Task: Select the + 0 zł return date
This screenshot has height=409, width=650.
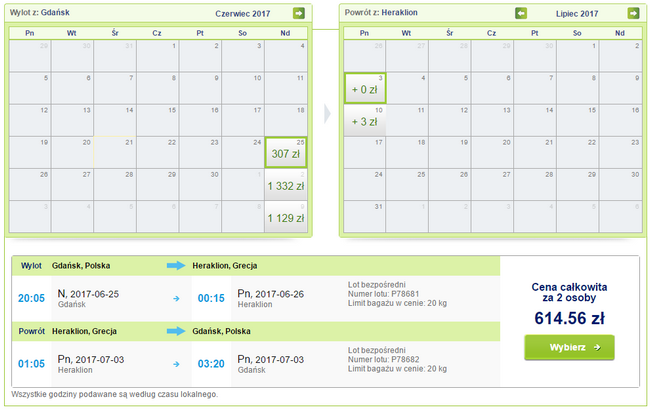Action: tap(364, 88)
